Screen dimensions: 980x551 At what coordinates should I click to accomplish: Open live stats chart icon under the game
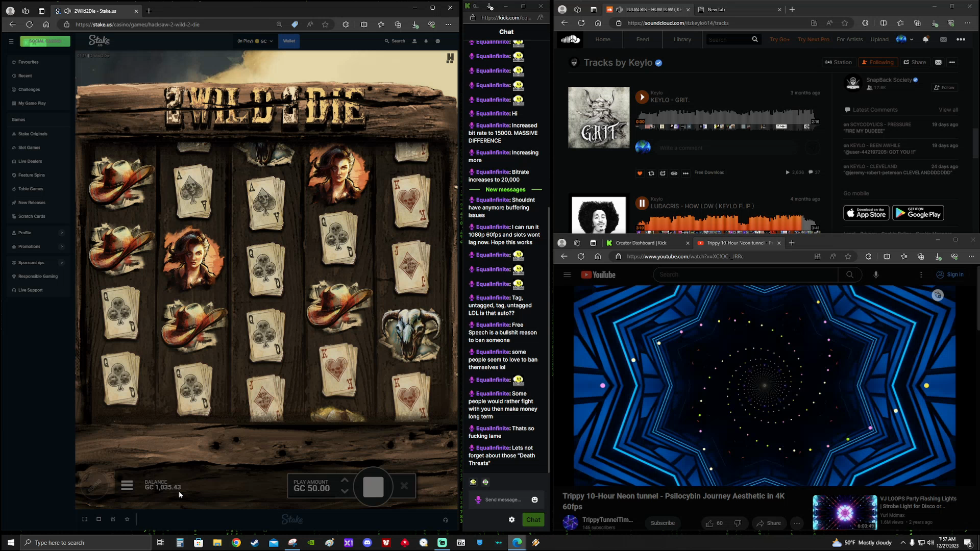click(x=113, y=519)
